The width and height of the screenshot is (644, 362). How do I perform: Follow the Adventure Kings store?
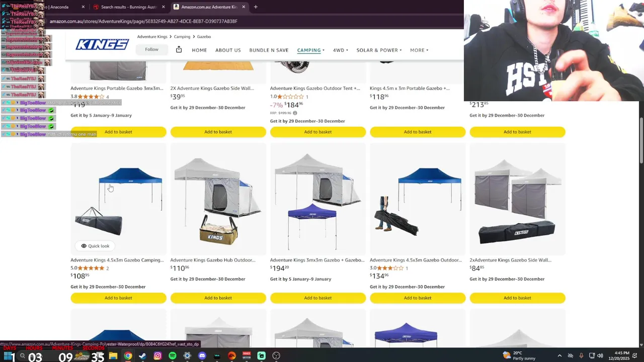pos(151,49)
